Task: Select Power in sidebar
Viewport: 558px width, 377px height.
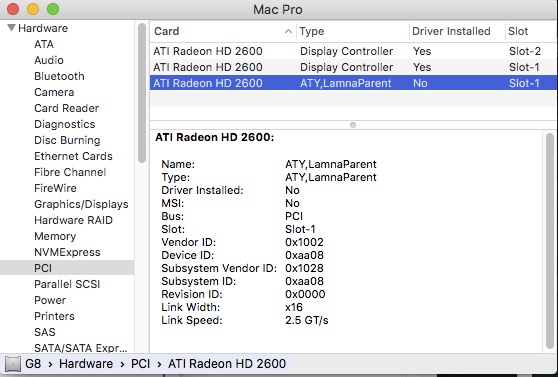Action: tap(50, 300)
